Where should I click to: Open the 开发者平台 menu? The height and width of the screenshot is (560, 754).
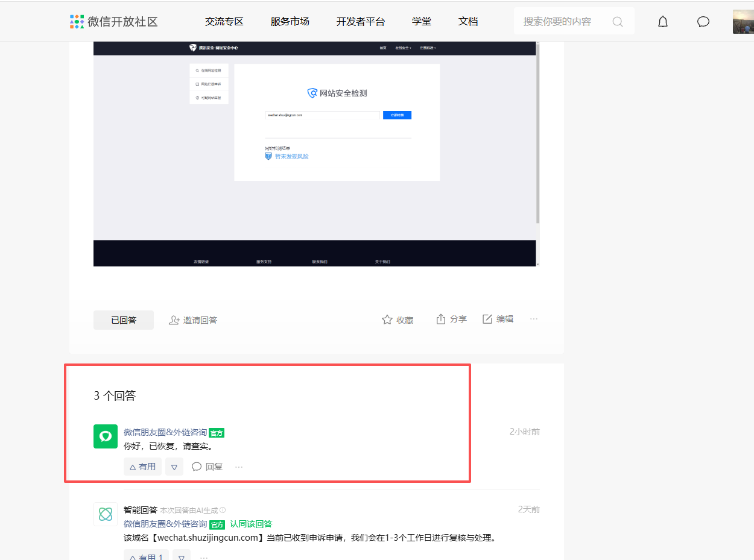coord(361,22)
